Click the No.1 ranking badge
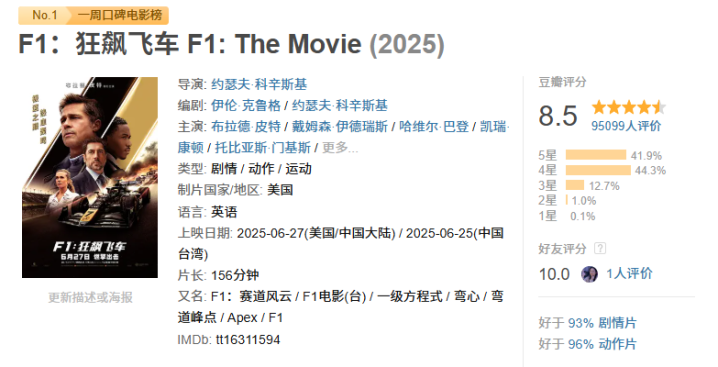Screen dimensions: 718x367 (44, 15)
